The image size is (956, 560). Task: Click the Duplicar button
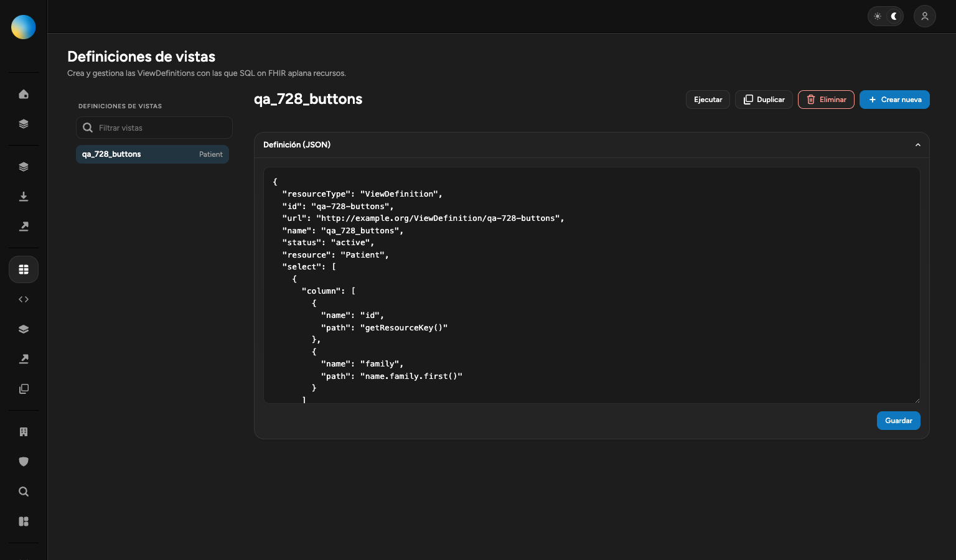click(764, 100)
